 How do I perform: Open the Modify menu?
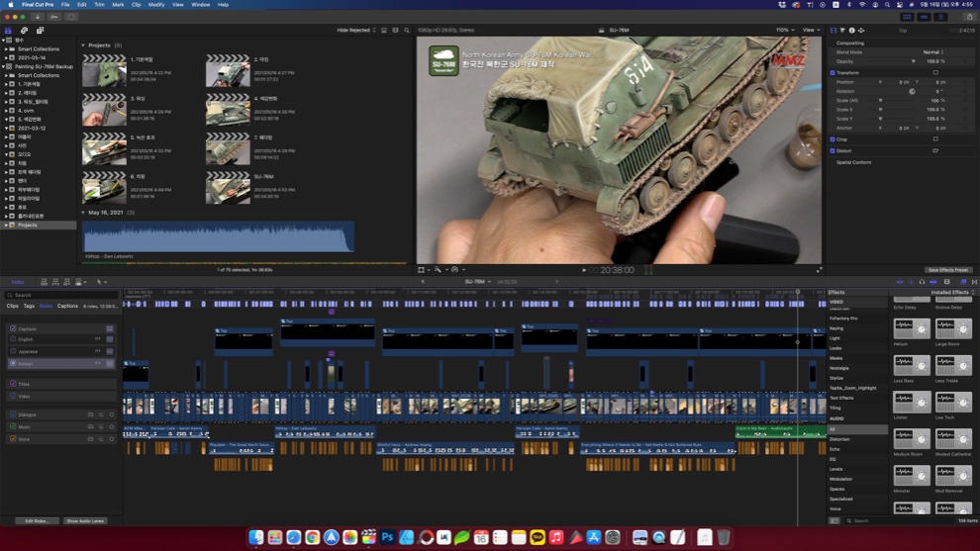156,5
